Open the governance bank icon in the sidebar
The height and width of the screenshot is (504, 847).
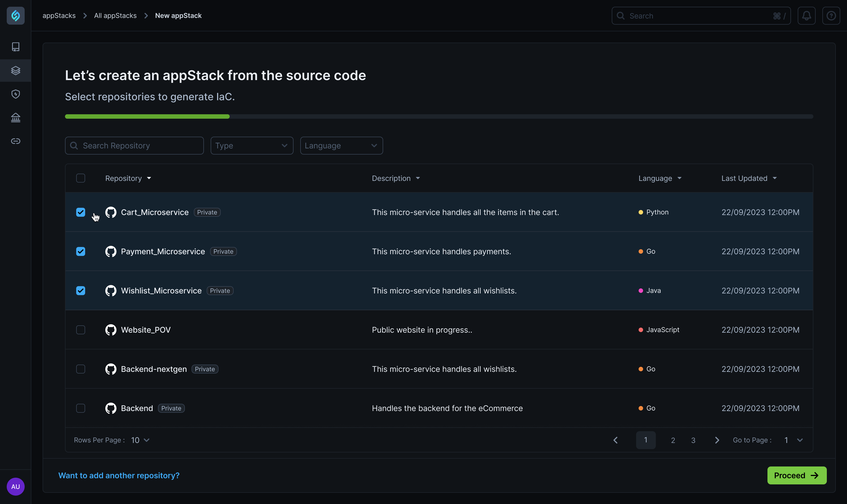[x=16, y=118]
